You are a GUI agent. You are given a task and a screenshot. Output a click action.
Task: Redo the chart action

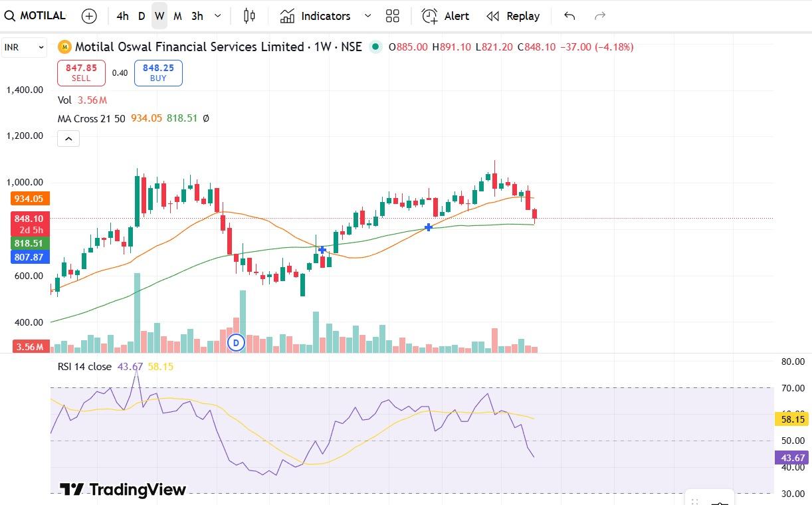(600, 16)
